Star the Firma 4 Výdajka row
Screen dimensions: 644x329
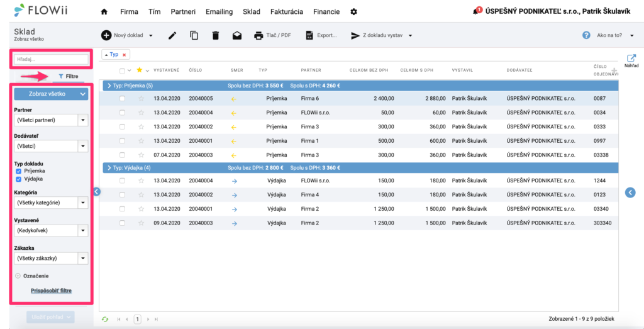click(142, 194)
